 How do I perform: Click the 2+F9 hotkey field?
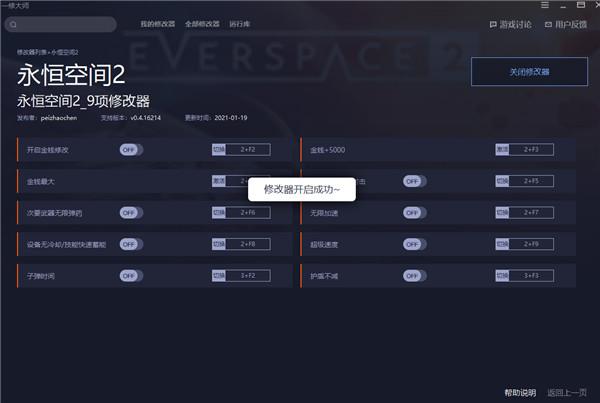click(531, 244)
